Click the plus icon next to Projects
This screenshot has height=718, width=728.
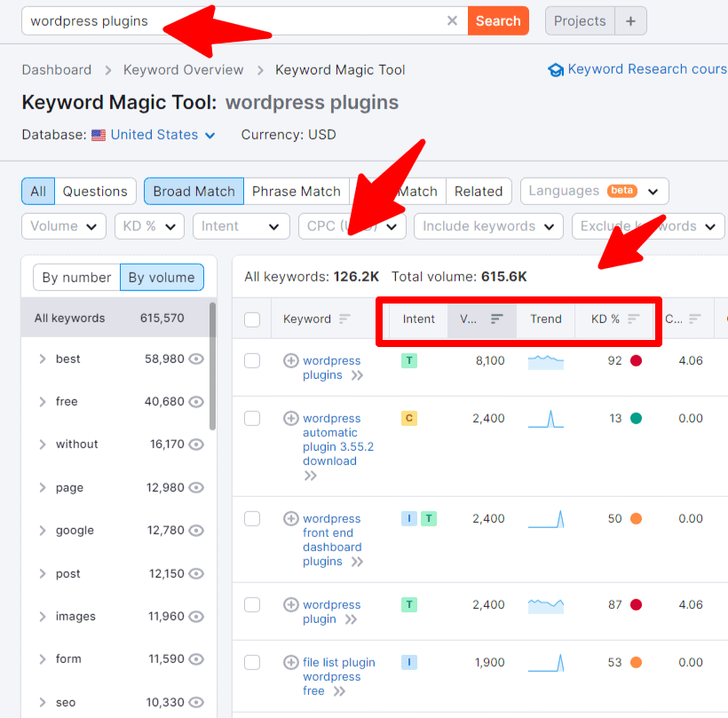click(629, 20)
